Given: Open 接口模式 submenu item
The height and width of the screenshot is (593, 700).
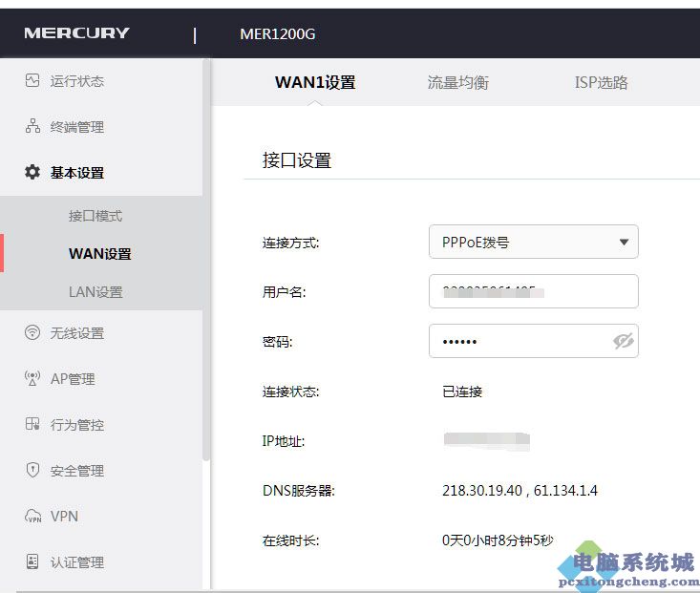Looking at the screenshot, I should coord(95,216).
